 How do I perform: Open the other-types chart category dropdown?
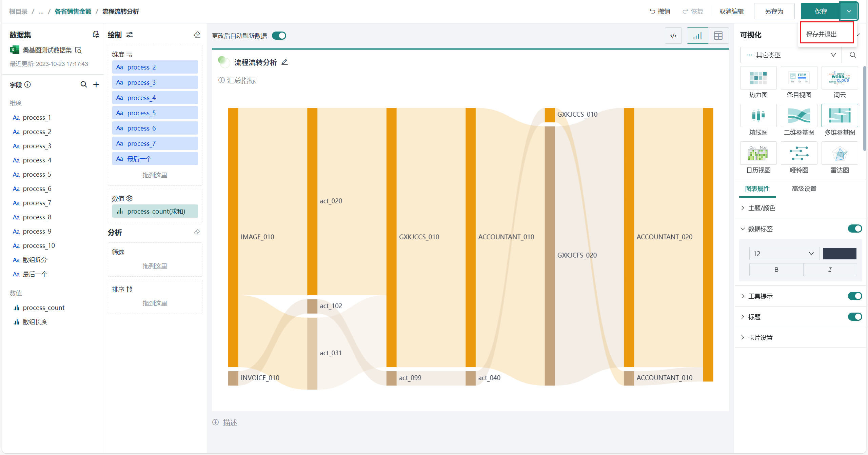coord(791,55)
